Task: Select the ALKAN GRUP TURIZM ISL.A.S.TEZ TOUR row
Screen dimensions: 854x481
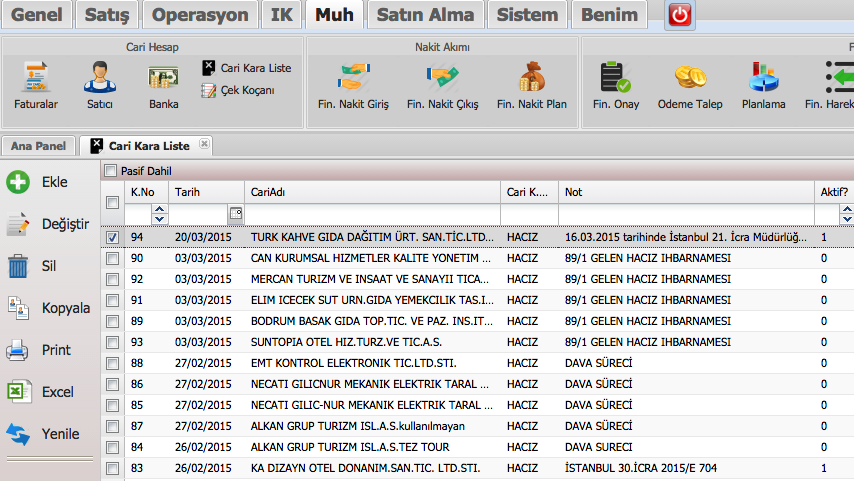Action: point(477,447)
